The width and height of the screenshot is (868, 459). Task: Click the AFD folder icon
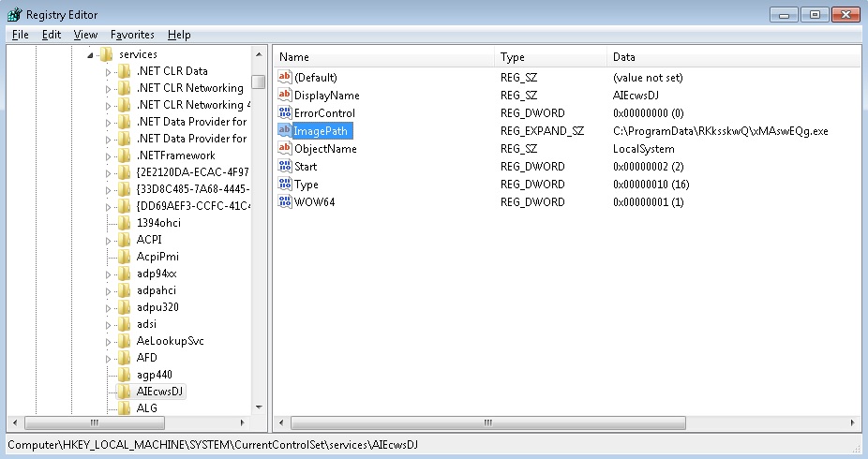(x=125, y=358)
